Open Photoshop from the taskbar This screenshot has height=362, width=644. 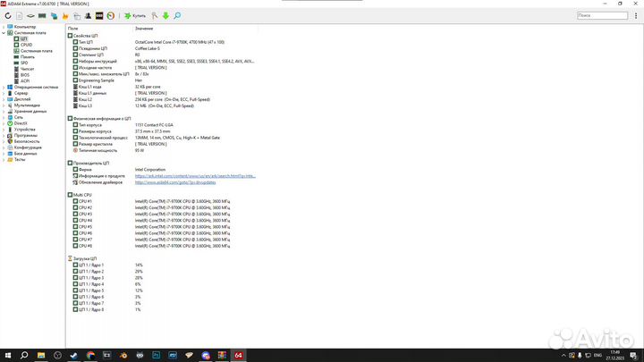pos(156,355)
